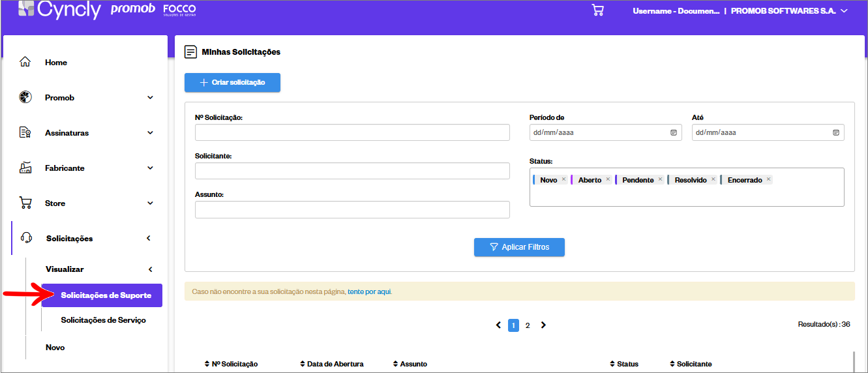
Task: Remove the Encerrado status tag
Action: [x=769, y=179]
